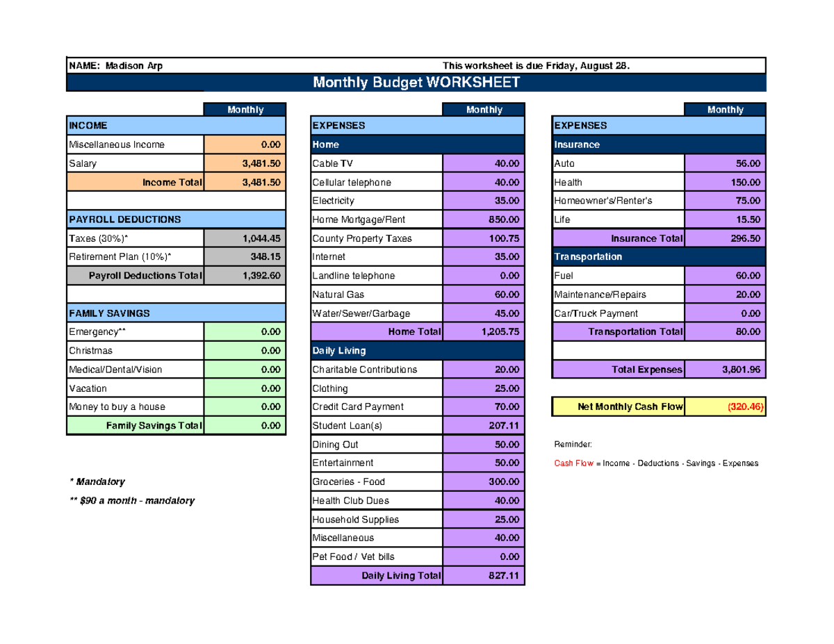Select the Monthly Budget WORKSHEET title bar
This screenshot has width=834, height=644.
coord(416,83)
